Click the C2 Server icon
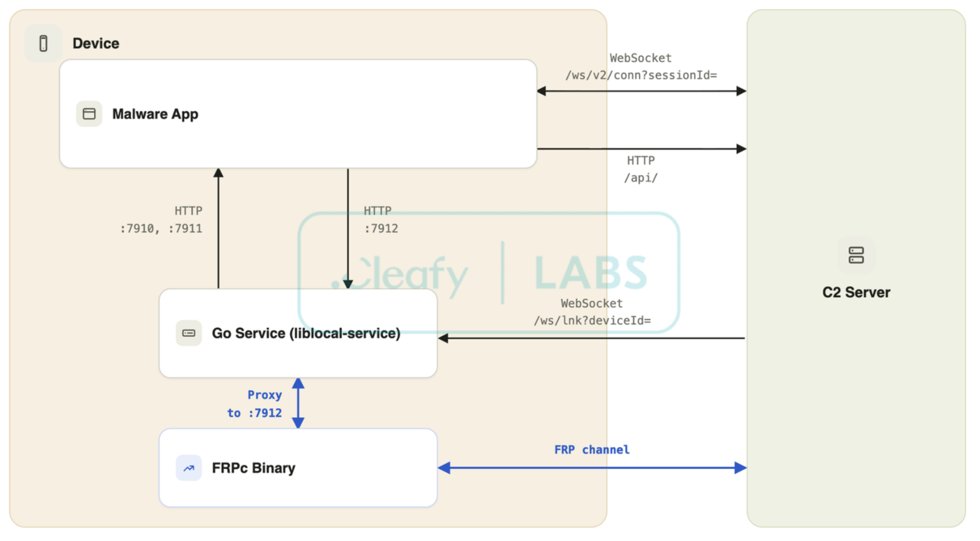Viewport: 980px width, 541px height. coord(856,255)
